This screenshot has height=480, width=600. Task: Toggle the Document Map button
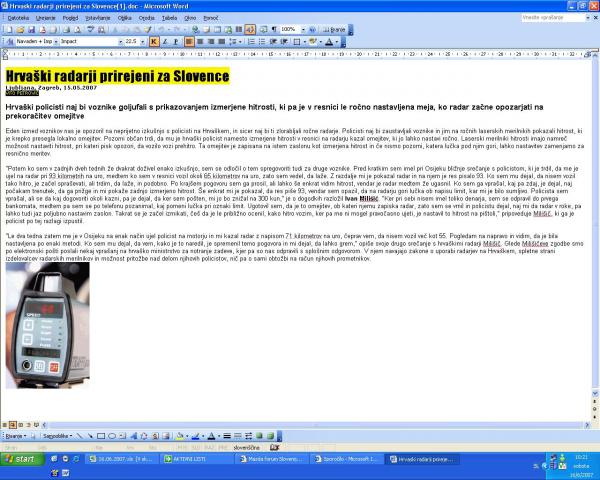point(263,30)
